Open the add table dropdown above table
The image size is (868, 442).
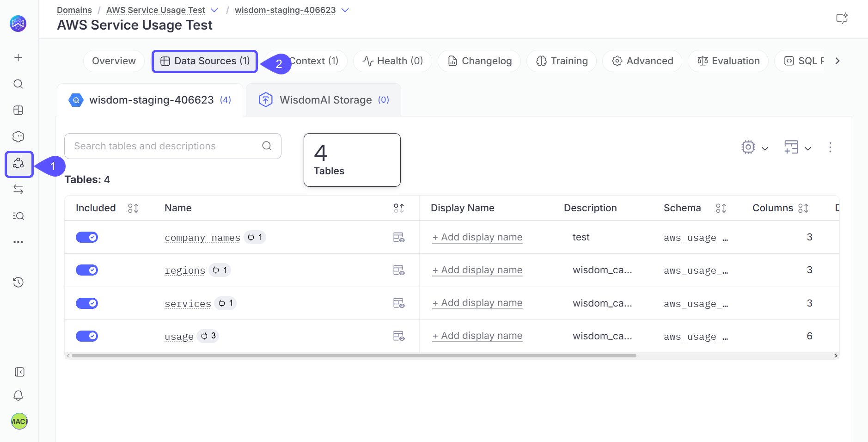798,147
